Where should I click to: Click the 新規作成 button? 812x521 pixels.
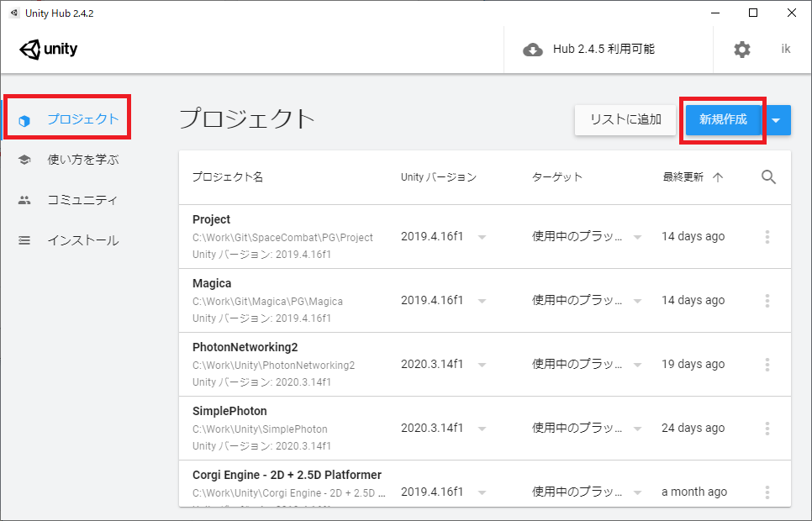tap(723, 120)
